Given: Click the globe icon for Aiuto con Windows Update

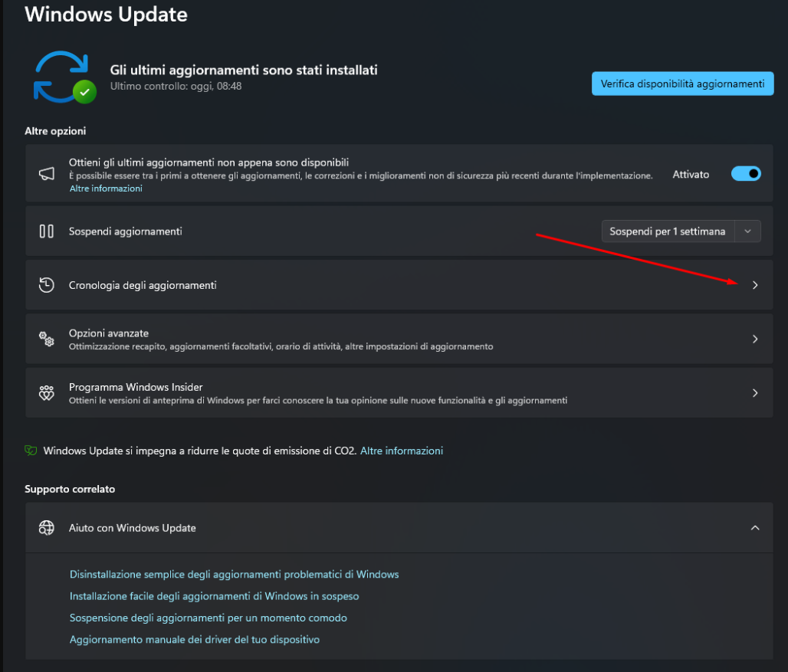Looking at the screenshot, I should [x=47, y=528].
